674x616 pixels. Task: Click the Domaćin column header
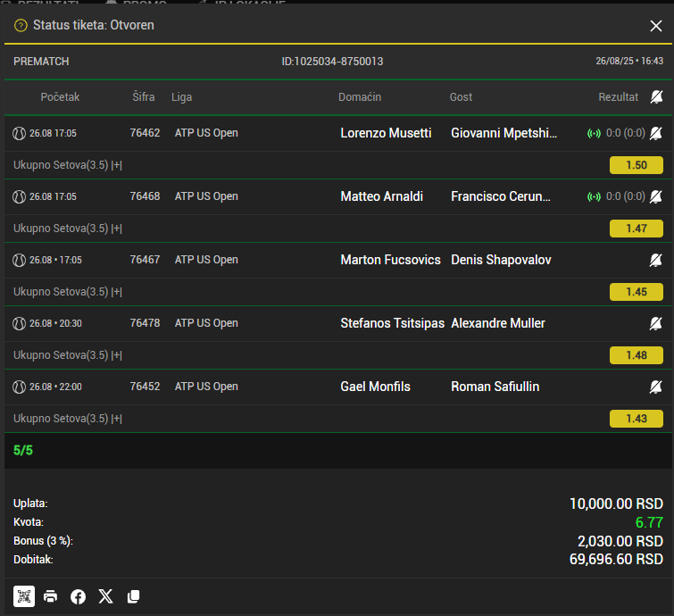coord(360,97)
